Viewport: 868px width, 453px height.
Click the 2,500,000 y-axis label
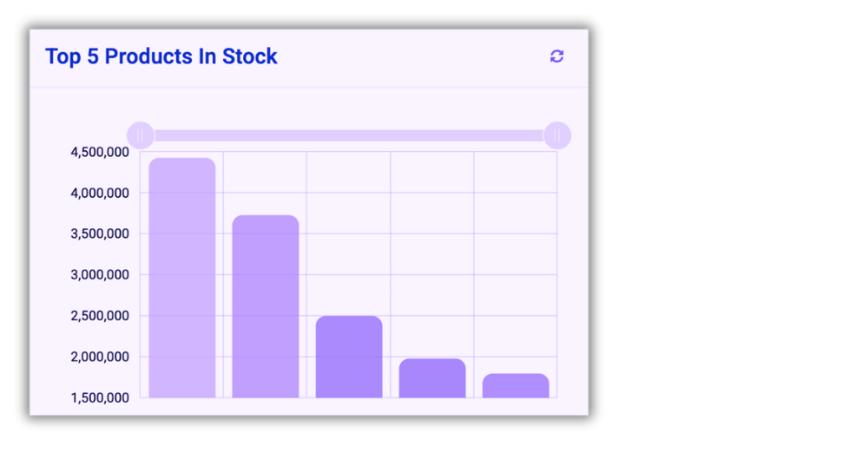coord(100,316)
